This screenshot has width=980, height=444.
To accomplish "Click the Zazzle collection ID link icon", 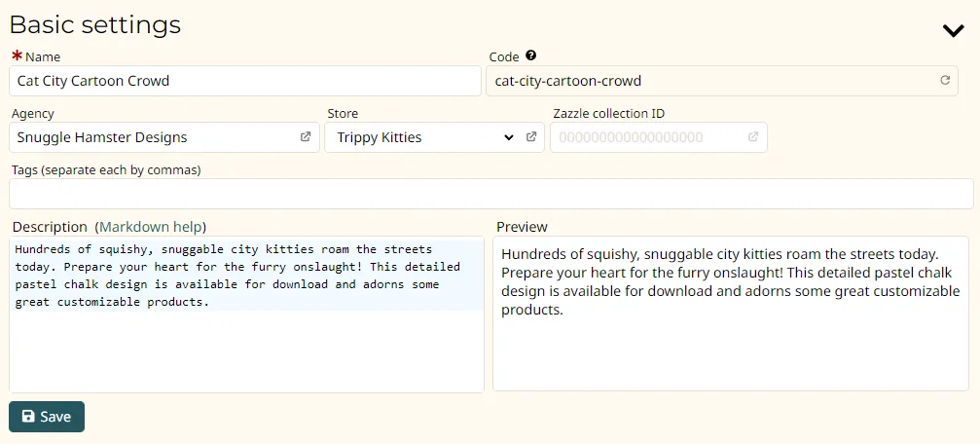I will 752,137.
